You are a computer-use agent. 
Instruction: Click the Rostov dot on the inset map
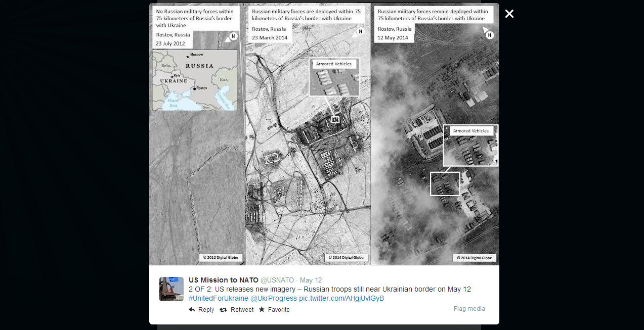click(x=194, y=88)
